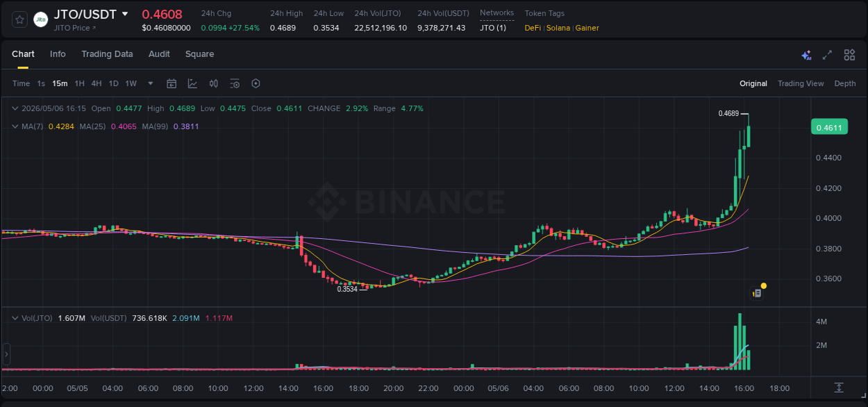Switch to Depth chart view
868x407 pixels.
click(x=845, y=83)
